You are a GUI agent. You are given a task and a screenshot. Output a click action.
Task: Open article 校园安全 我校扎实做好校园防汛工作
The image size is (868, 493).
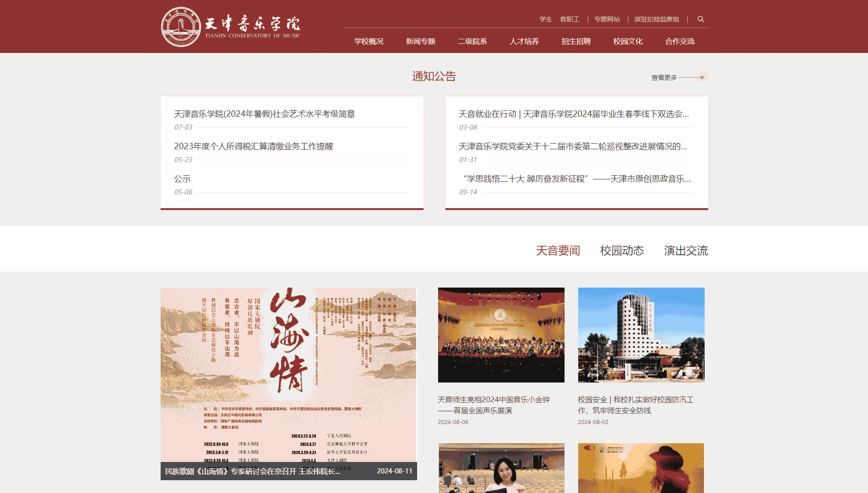click(636, 405)
